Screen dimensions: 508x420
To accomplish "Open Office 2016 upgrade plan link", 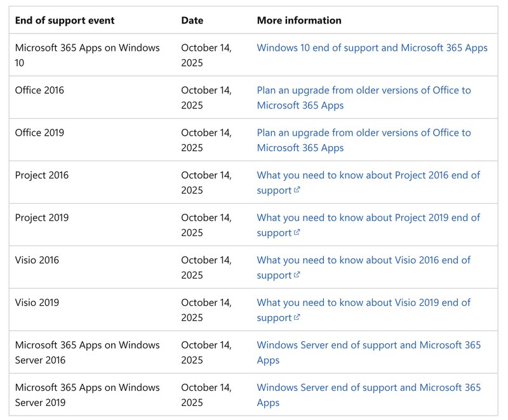I will click(x=364, y=98).
